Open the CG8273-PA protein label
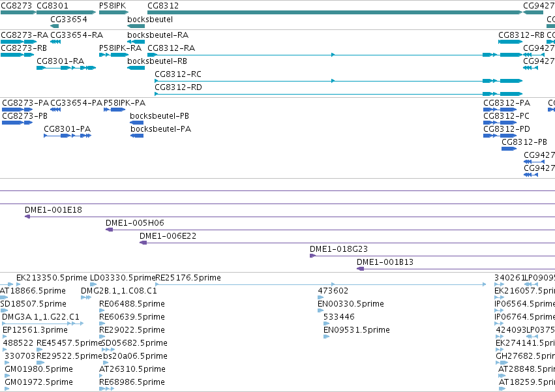The height and width of the screenshot is (392, 555). pyautogui.click(x=25, y=103)
